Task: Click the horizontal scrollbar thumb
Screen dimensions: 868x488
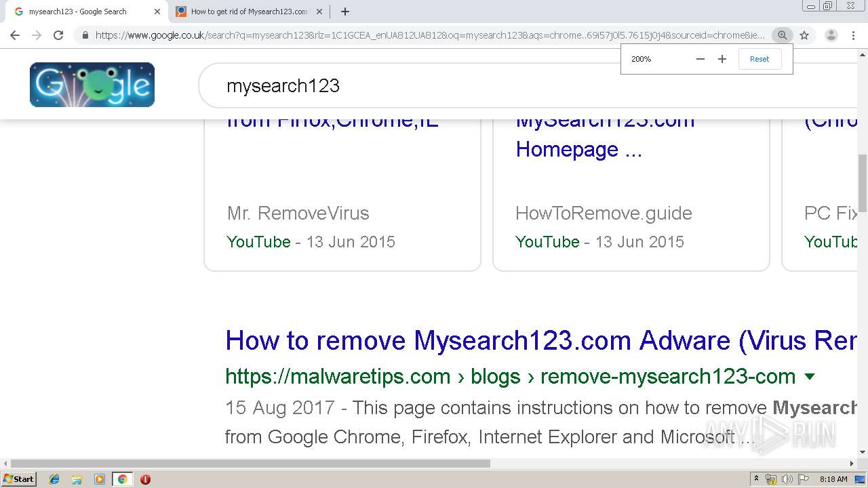Action: coord(250,464)
